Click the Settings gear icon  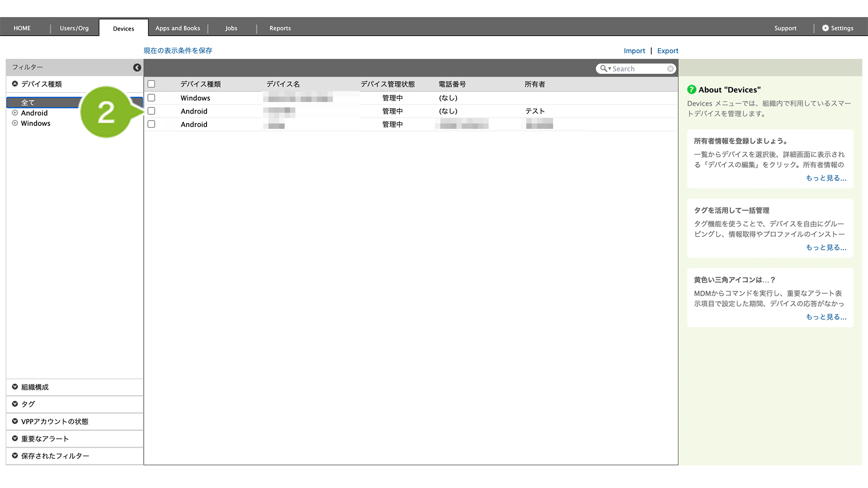click(825, 28)
